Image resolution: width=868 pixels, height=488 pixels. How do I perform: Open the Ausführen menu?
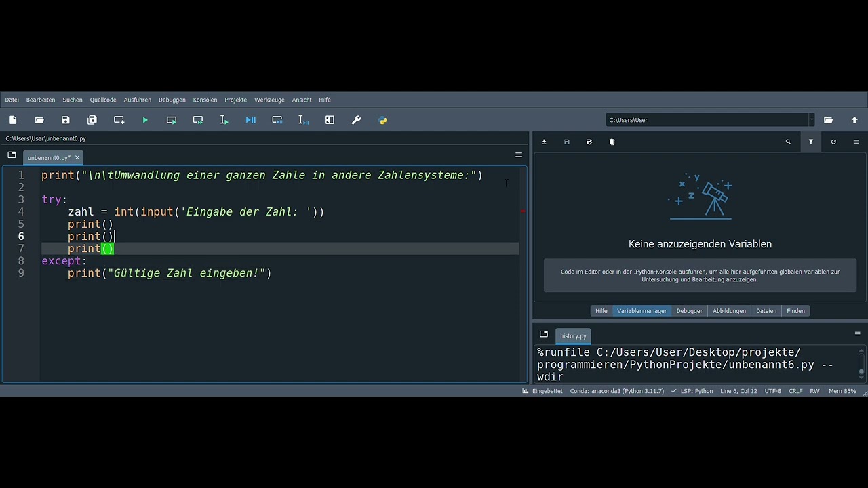click(x=138, y=100)
